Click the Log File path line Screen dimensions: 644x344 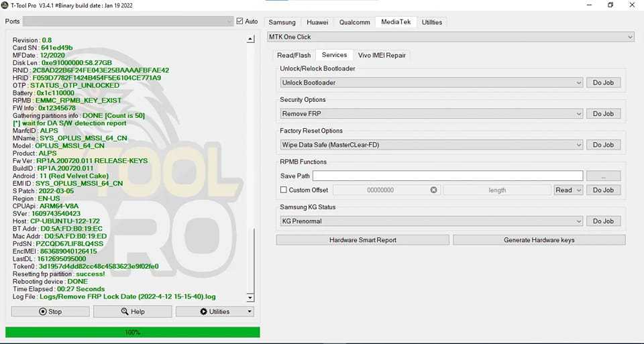114,296
